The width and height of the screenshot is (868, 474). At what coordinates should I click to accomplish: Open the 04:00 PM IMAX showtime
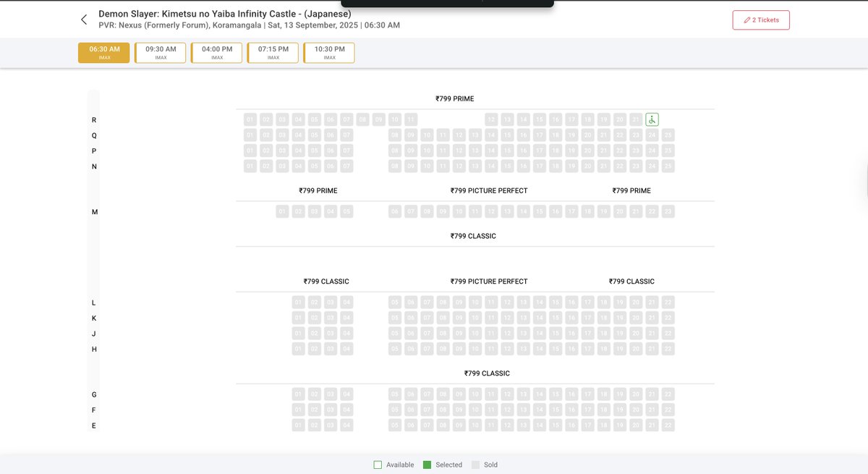[216, 52]
